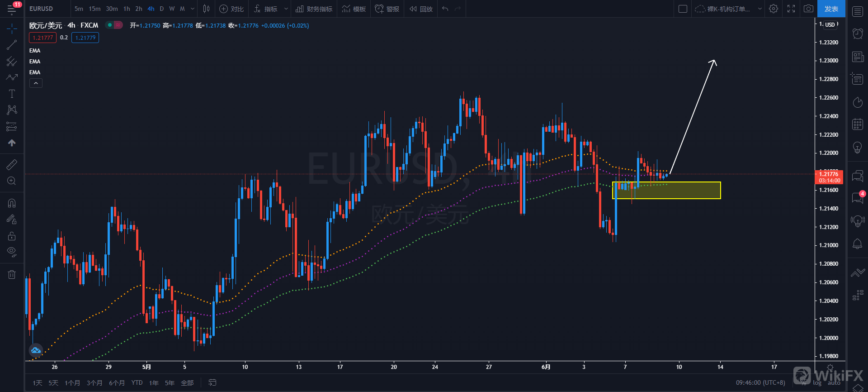Open the saved layout name menu

722,9
